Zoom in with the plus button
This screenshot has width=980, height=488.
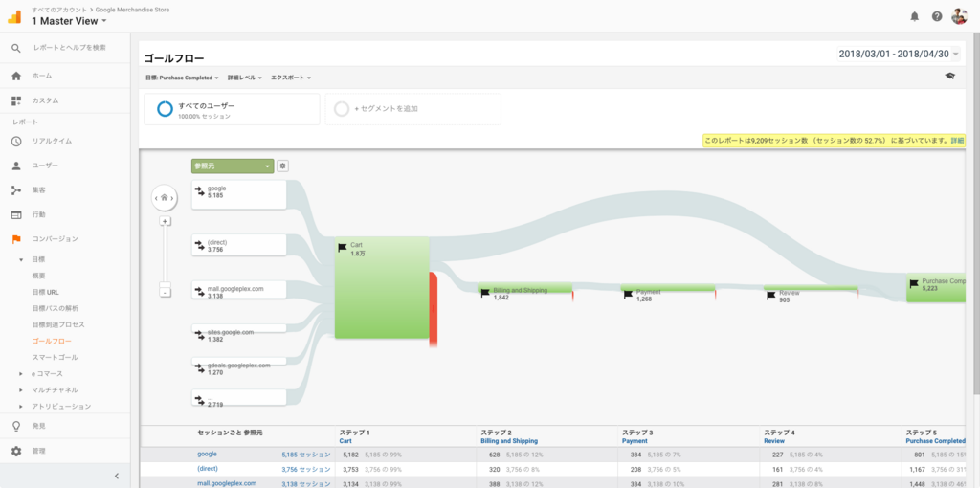click(165, 221)
